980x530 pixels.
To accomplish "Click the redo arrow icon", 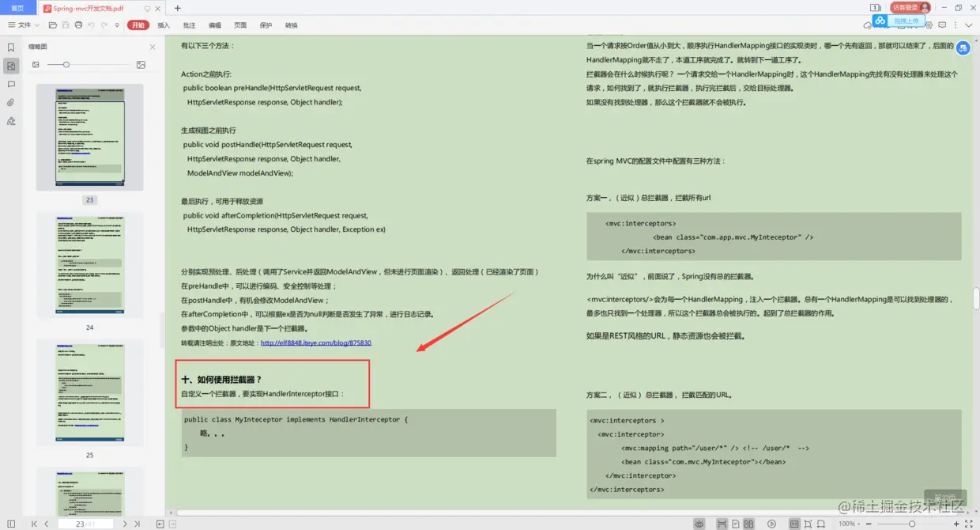I will [x=104, y=25].
